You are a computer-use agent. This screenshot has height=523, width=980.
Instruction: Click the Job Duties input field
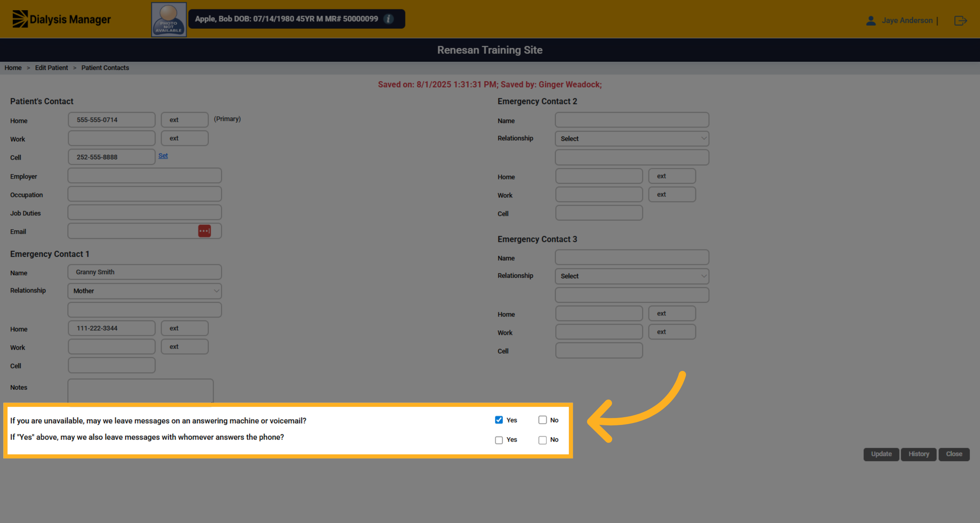click(145, 212)
